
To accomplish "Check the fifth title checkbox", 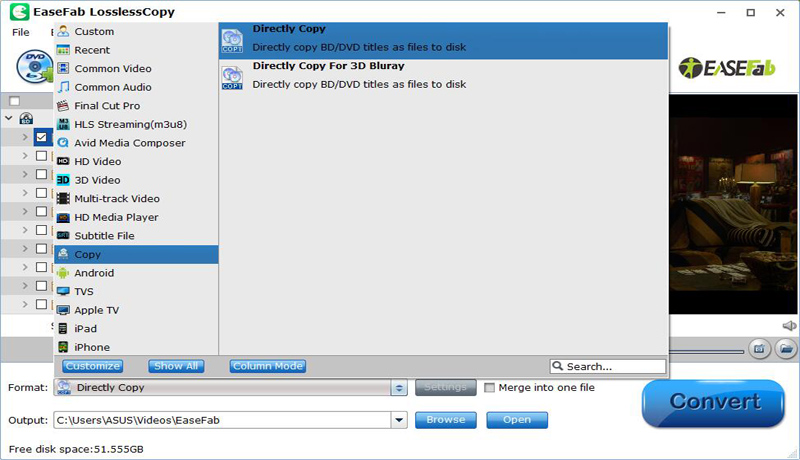I will [41, 211].
